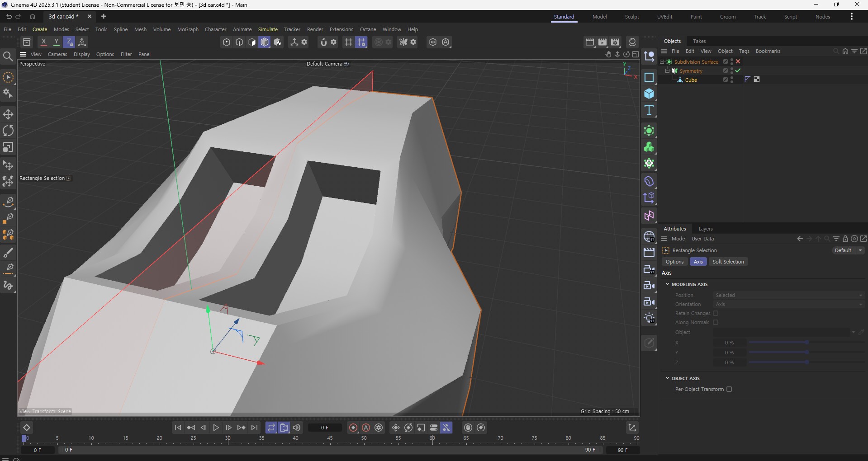The image size is (868, 461).
Task: Enable Per-Object Transform checkbox
Action: tap(729, 389)
